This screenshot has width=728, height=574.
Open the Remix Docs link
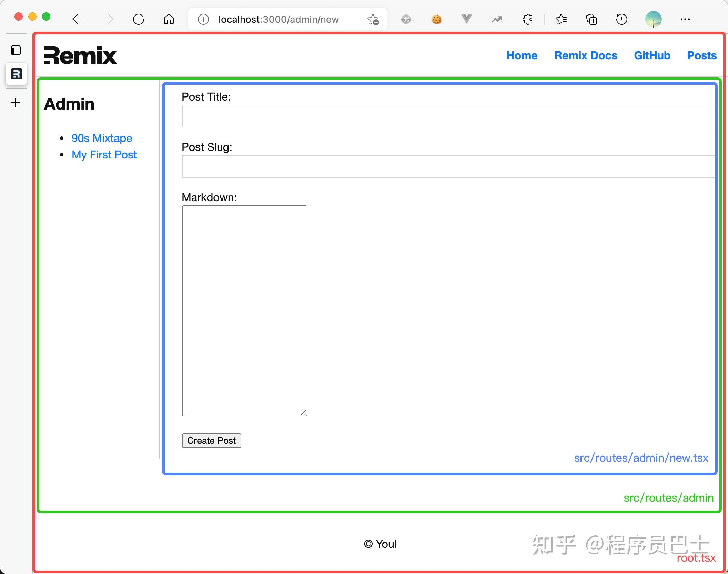coord(586,55)
